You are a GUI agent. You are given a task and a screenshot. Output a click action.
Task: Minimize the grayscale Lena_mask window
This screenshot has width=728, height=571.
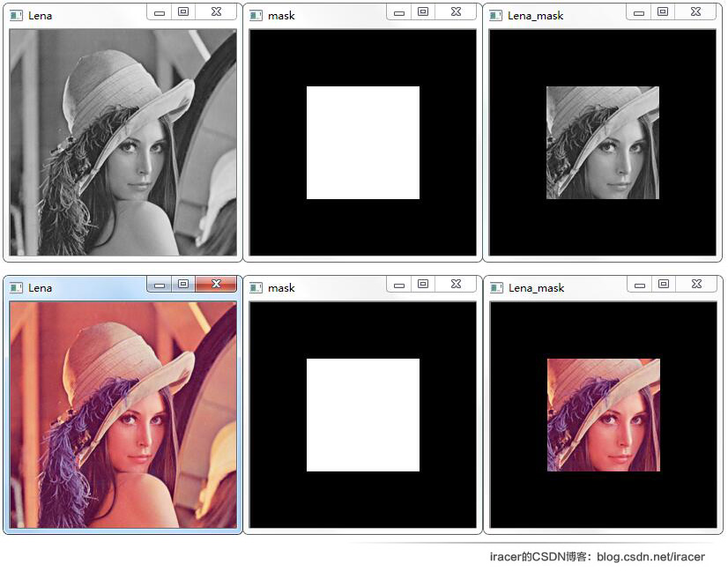pos(638,12)
